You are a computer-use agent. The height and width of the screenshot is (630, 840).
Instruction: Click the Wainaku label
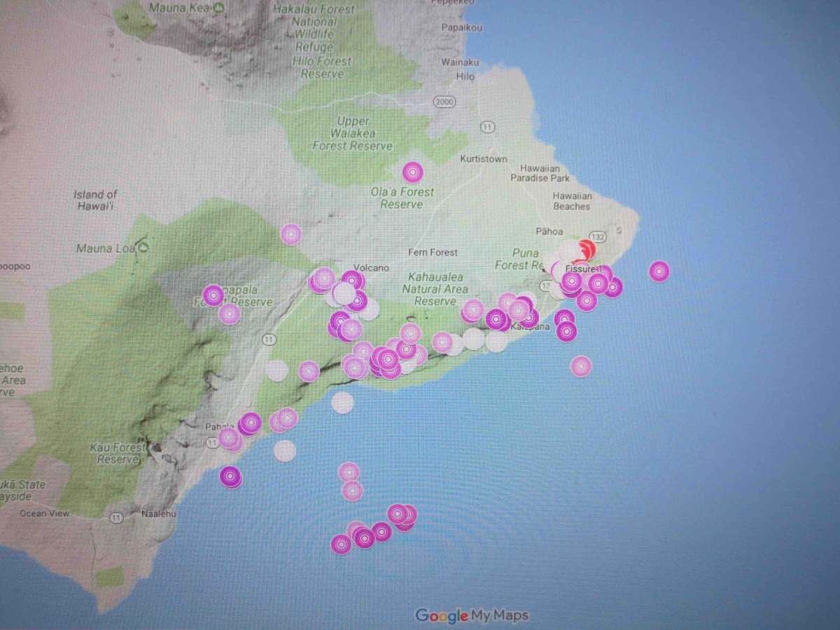click(x=460, y=62)
